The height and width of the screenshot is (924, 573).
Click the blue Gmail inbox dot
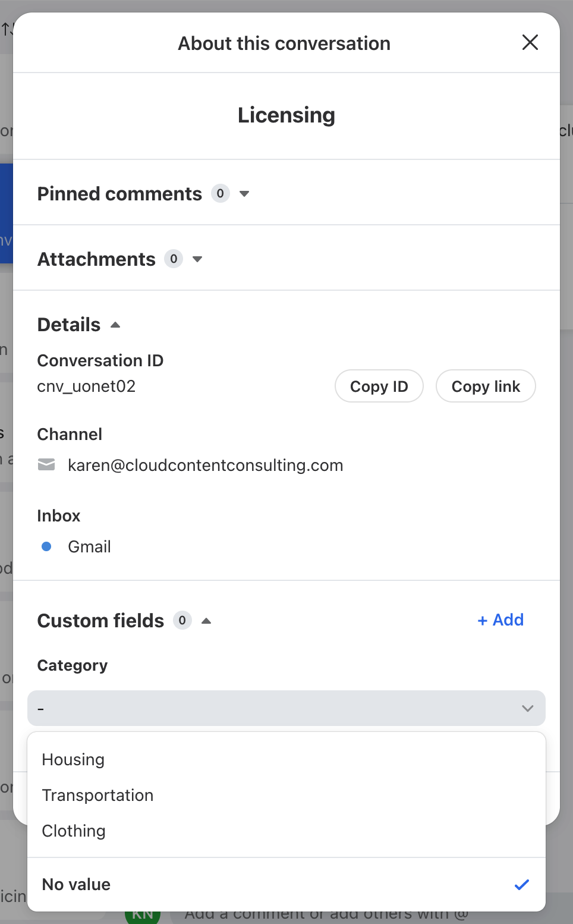(46, 546)
